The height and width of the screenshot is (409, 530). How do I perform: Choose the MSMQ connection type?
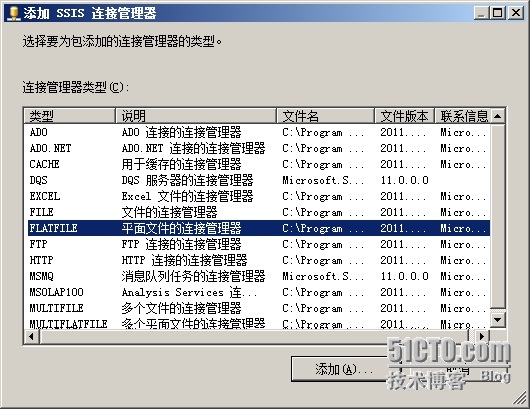click(259, 276)
